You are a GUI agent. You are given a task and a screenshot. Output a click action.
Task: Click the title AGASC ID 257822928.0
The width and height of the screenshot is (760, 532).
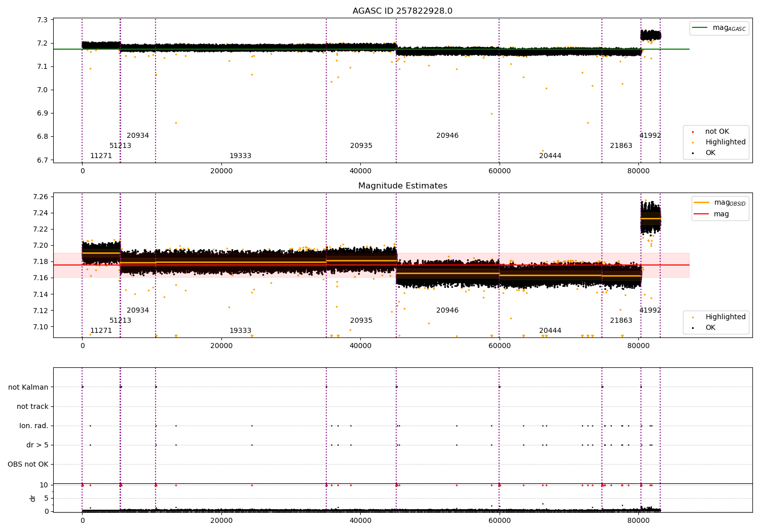403,11
